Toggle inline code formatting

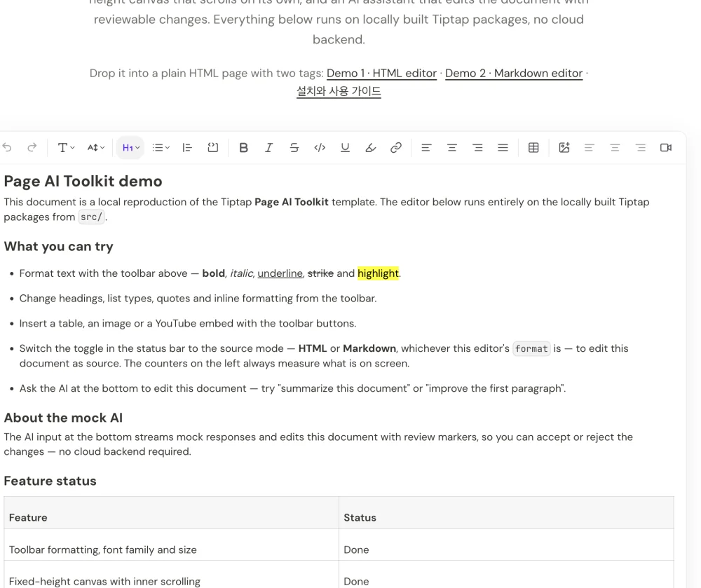[x=320, y=147]
